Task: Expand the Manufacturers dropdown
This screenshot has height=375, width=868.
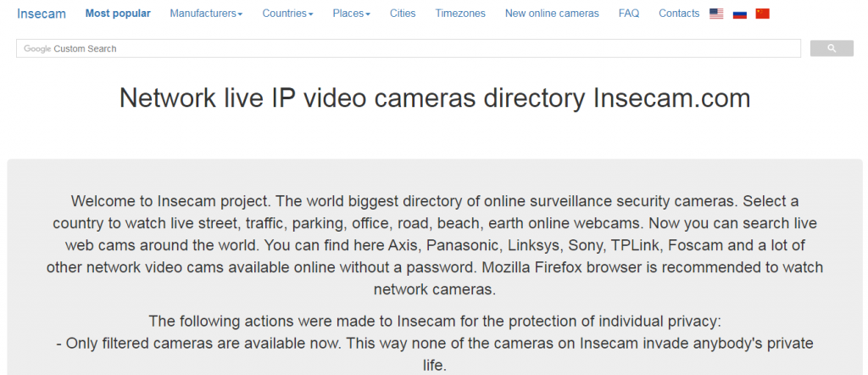Action: pos(206,14)
